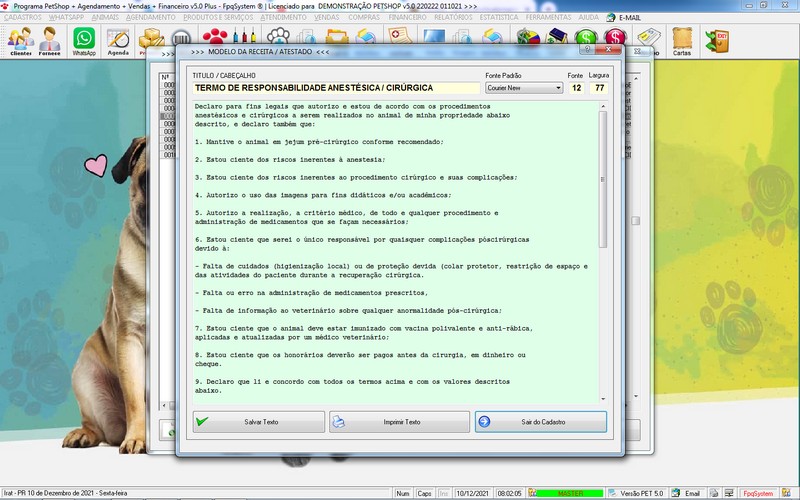Click the Email status bar item
This screenshot has width=800, height=500.
[686, 493]
